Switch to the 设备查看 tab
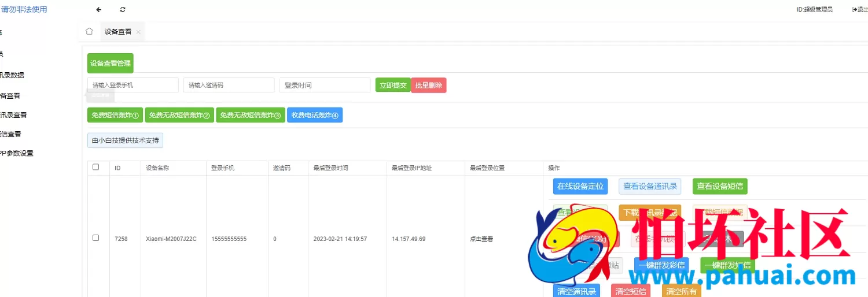The image size is (868, 297). (x=118, y=32)
